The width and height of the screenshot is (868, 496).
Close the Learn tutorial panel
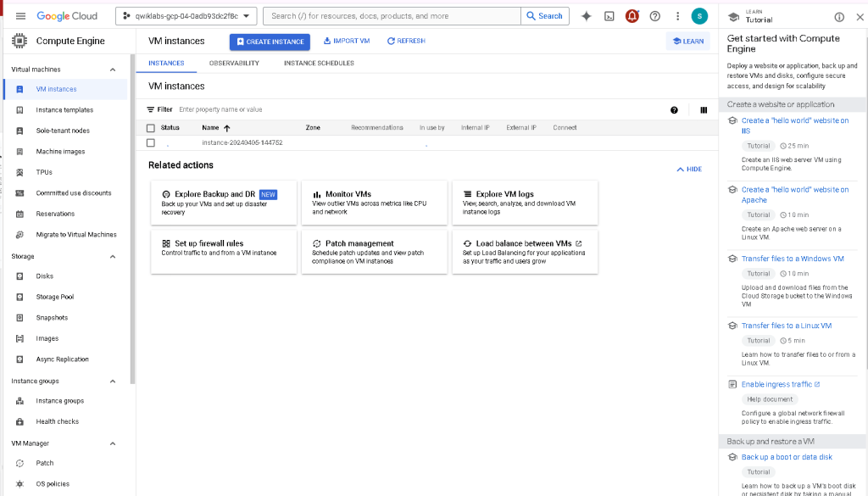(x=860, y=17)
